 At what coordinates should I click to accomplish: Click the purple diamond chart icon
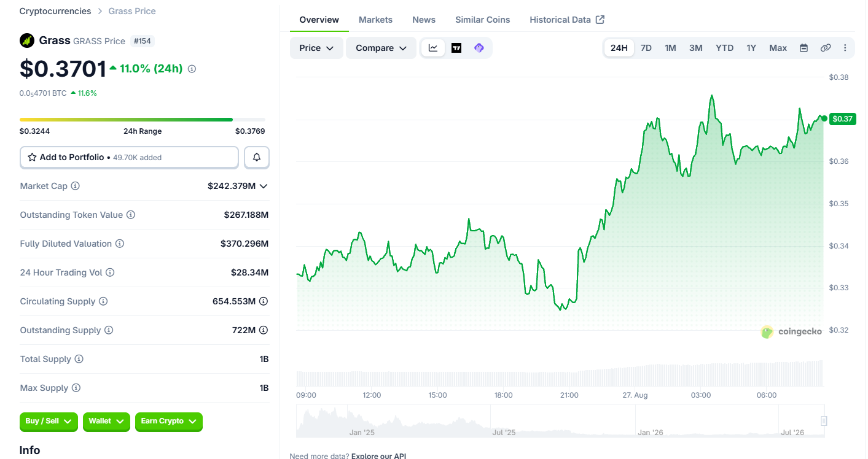[x=479, y=48]
